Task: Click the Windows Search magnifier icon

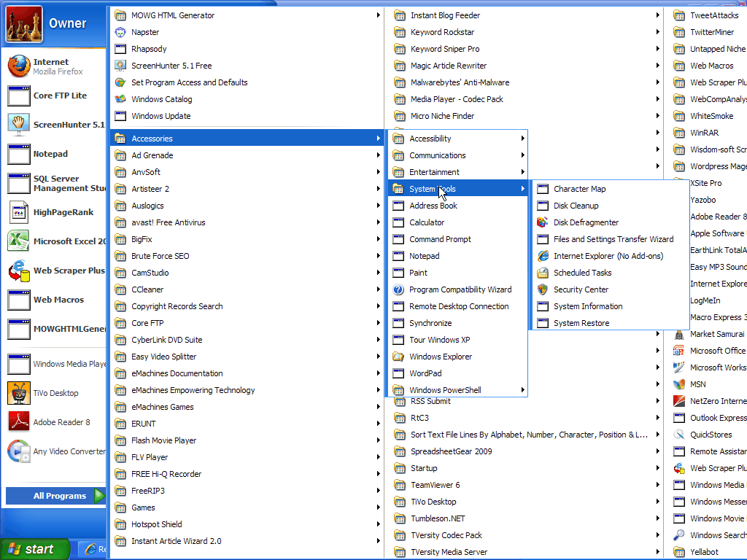Action: 679,535
